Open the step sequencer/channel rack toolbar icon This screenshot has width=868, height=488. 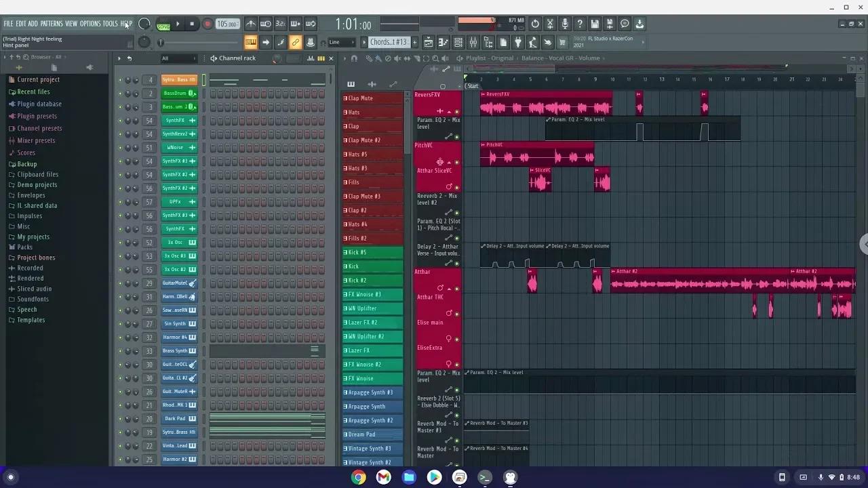click(x=458, y=42)
